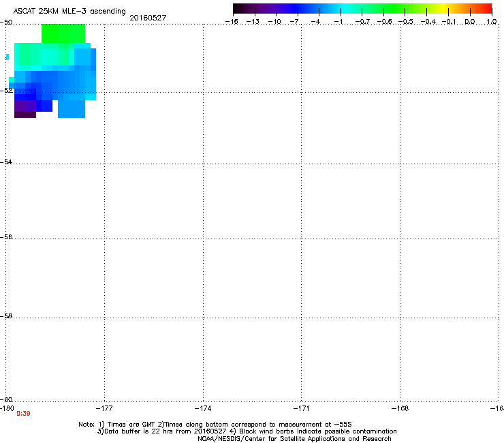This screenshot has width=504, height=443.
Task: Click the dark purple data cell at the swath's bottom
Action: [25, 114]
